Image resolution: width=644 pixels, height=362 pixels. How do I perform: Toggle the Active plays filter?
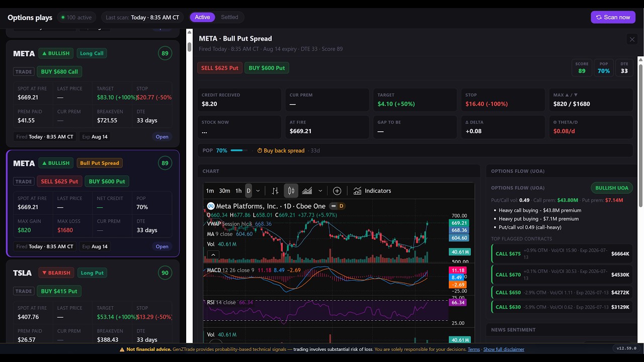[x=202, y=17]
